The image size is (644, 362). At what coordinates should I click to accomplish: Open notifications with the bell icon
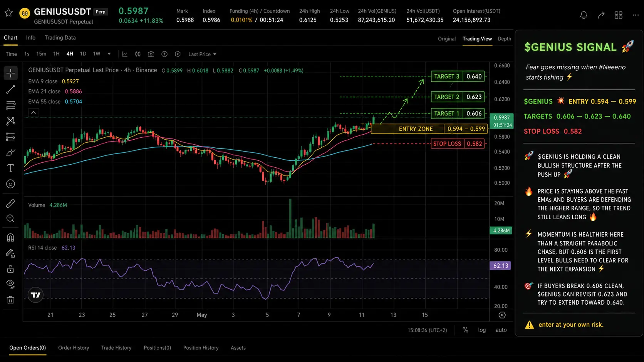[584, 15]
